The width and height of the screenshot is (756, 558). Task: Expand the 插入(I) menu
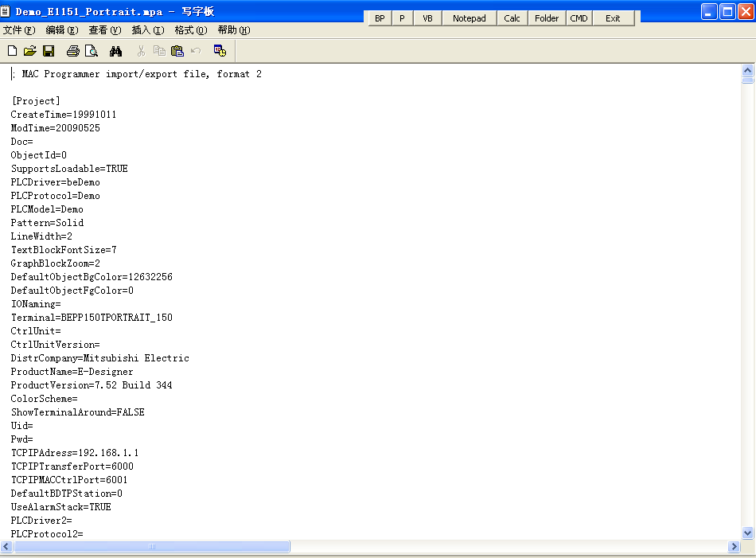pos(148,30)
